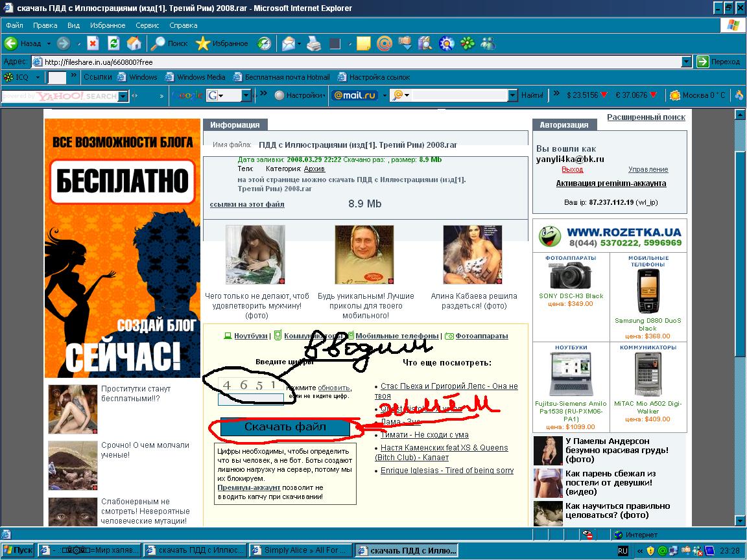
Task: Click the Скачать файл download button
Action: click(x=285, y=427)
